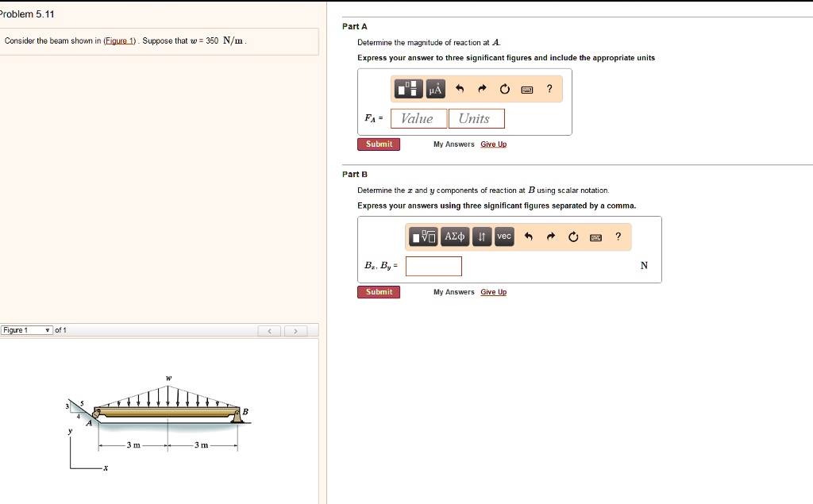Click the next figure chevron

(x=296, y=330)
